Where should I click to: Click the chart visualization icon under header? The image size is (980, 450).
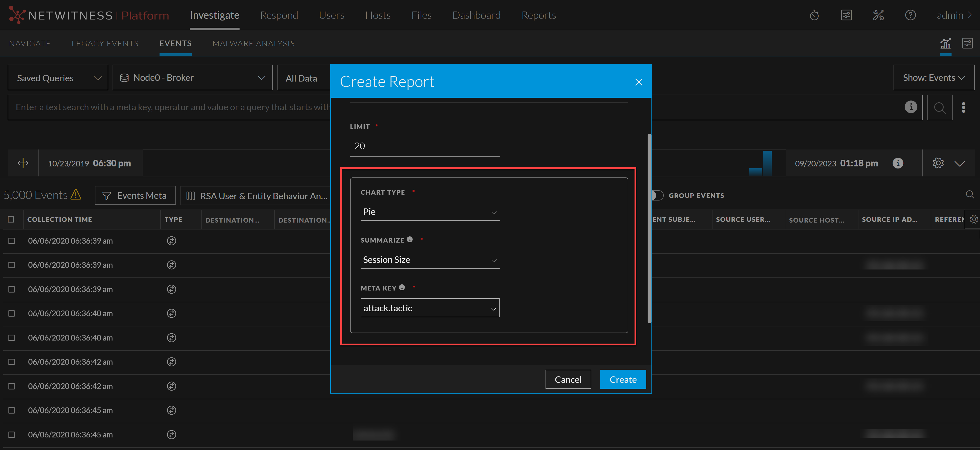click(x=945, y=43)
